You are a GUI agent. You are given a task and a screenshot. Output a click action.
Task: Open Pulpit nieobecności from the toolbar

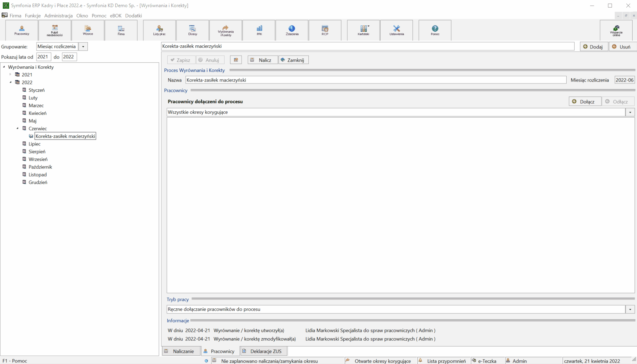point(55,30)
